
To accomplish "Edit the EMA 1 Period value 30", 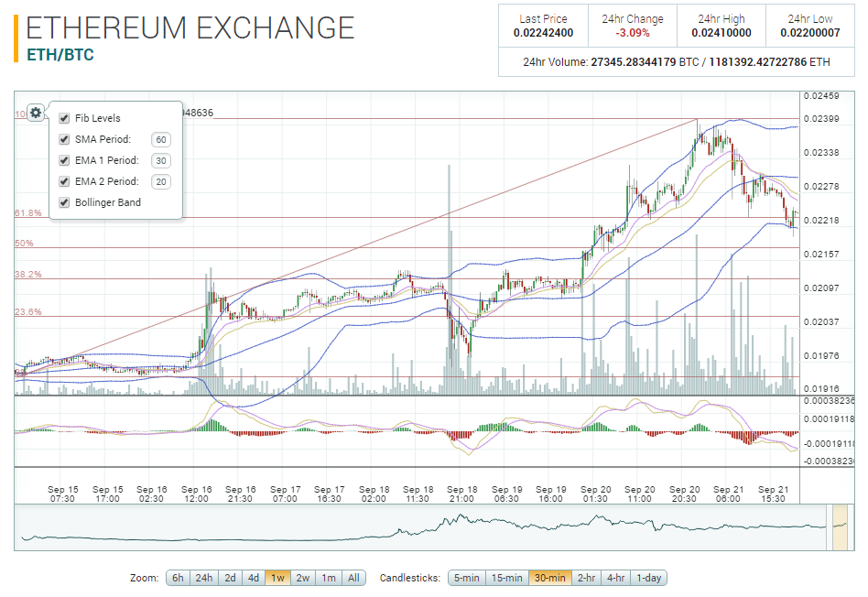I will pos(161,160).
